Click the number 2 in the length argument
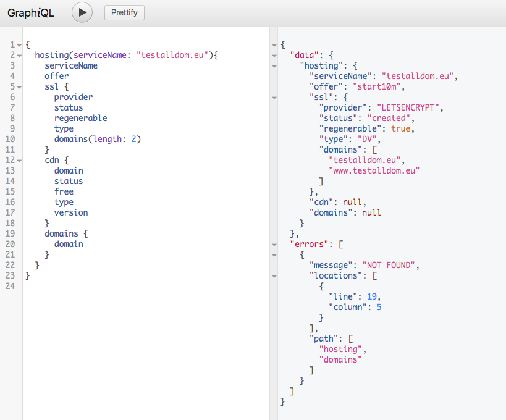 [133, 139]
